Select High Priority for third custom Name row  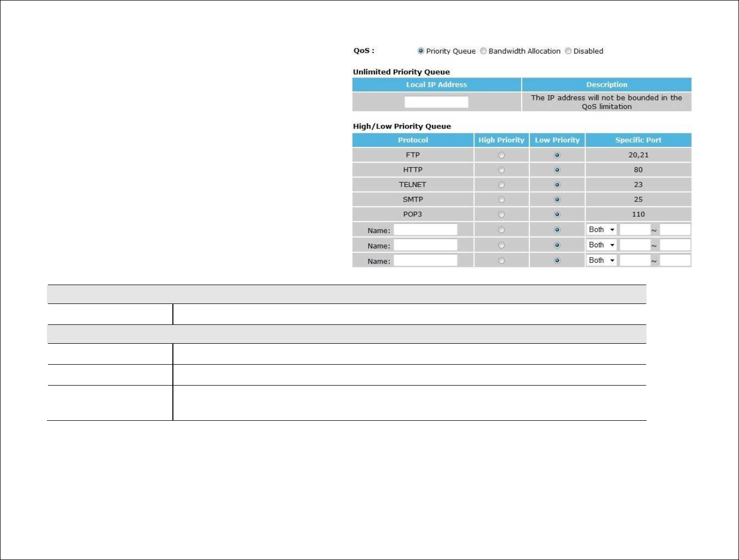coord(501,261)
